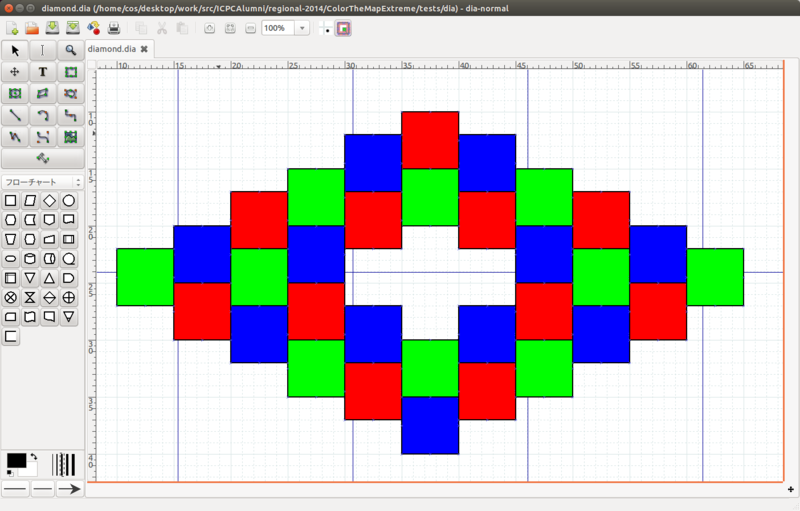The height and width of the screenshot is (511, 800).
Task: Select the rightmost green square in diagram
Action: (x=715, y=277)
